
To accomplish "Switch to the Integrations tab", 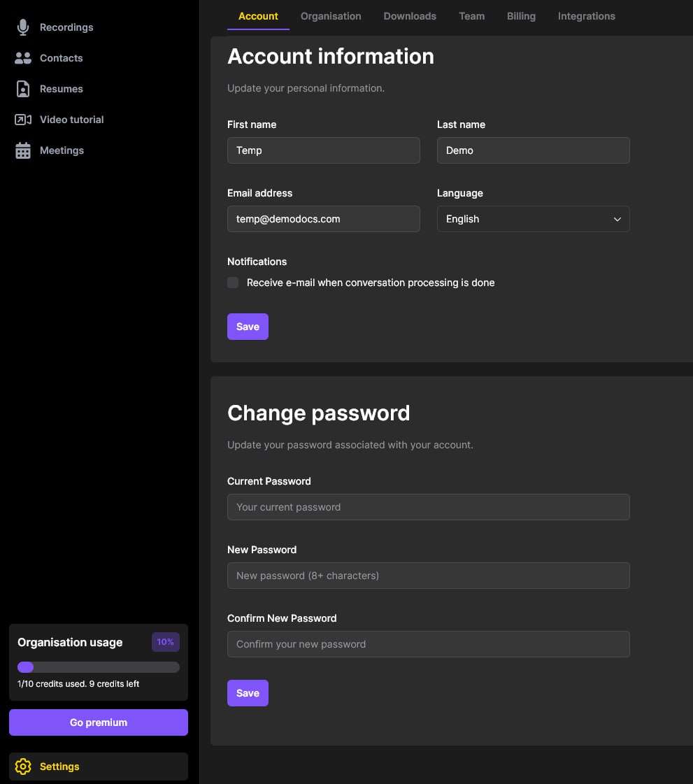I will (586, 16).
